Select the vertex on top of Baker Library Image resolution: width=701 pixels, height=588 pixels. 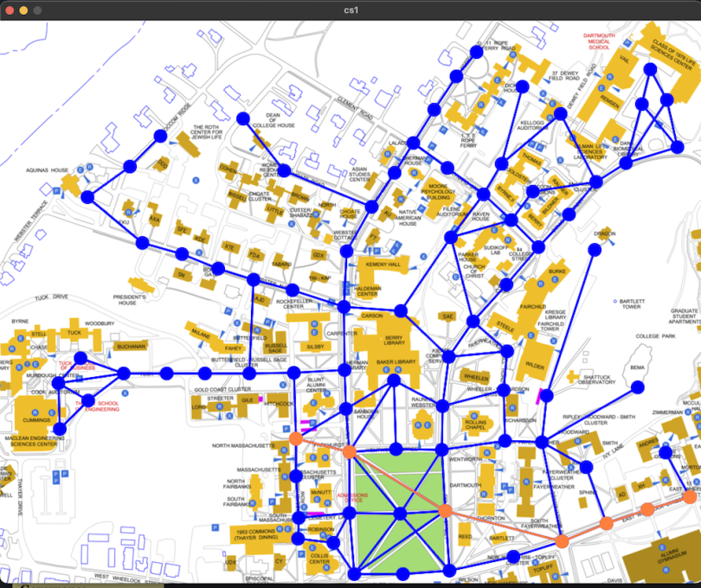click(x=394, y=380)
